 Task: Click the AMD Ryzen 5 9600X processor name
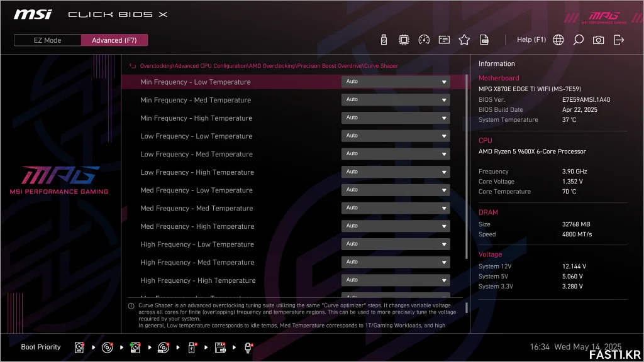(x=532, y=151)
